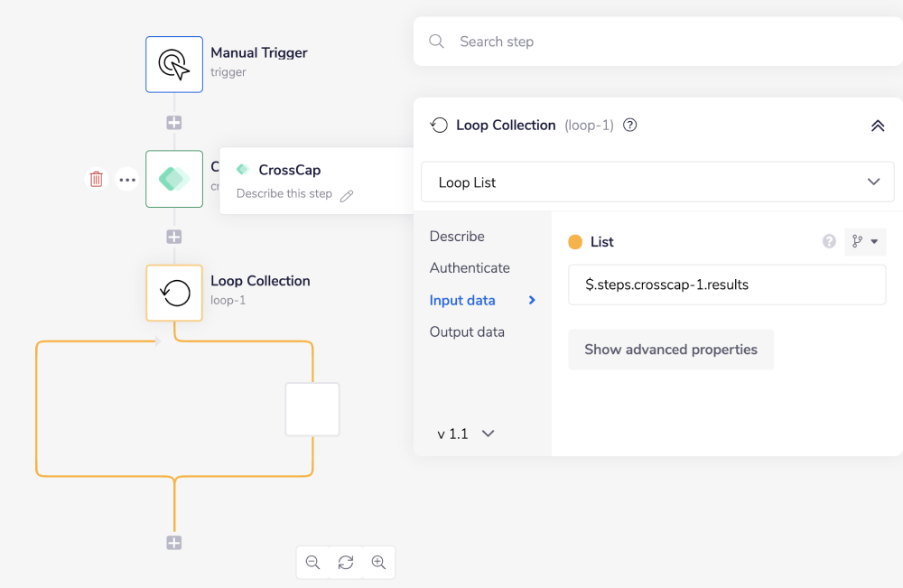Screen dimensions: 903x588
Task: Reset canvas zoom with refresh icon
Action: 346,563
